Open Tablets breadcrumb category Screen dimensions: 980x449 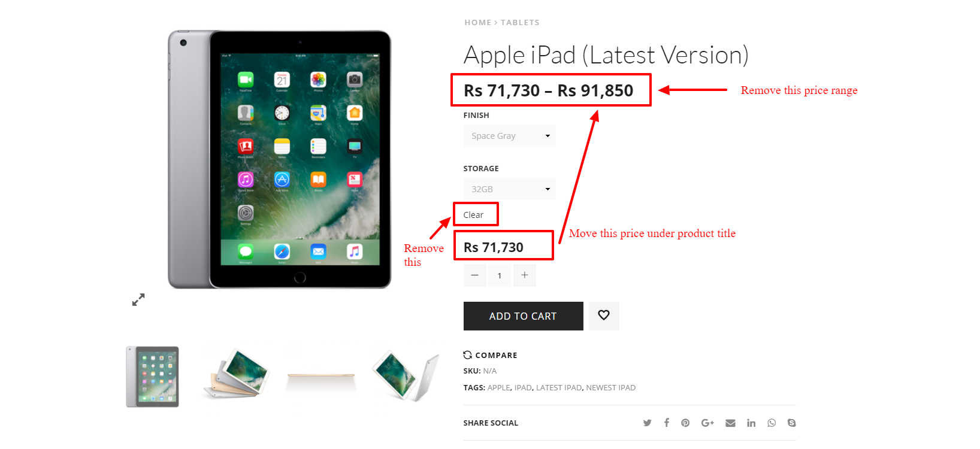[x=520, y=22]
